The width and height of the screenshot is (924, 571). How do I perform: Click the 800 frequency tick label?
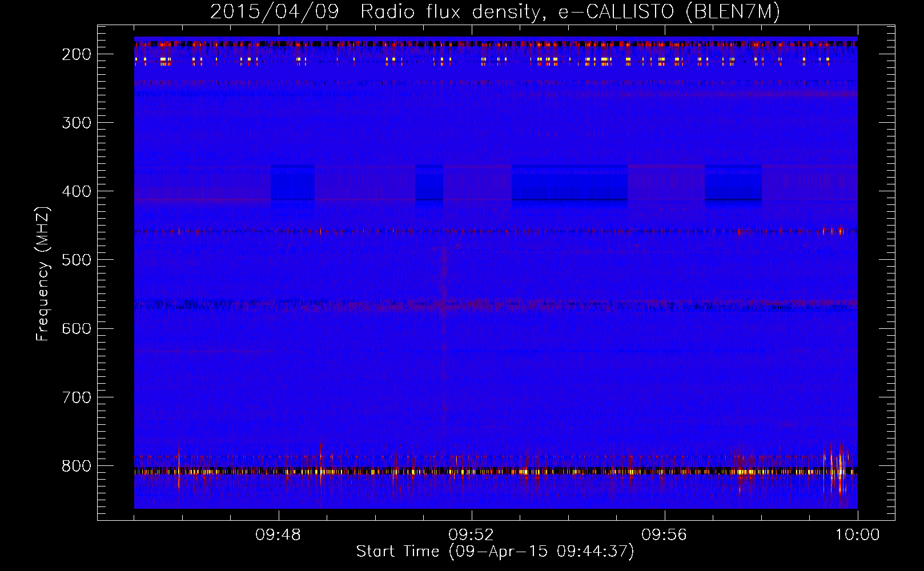[77, 466]
